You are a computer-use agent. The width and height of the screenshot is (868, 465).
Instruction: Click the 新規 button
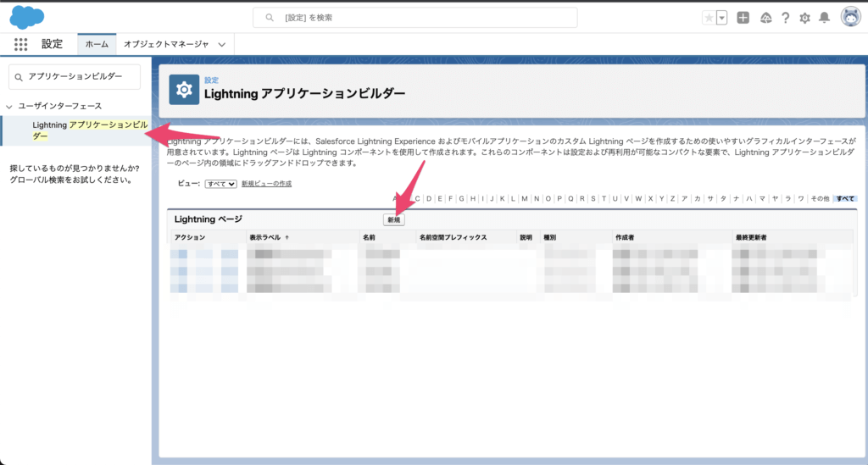pyautogui.click(x=394, y=219)
